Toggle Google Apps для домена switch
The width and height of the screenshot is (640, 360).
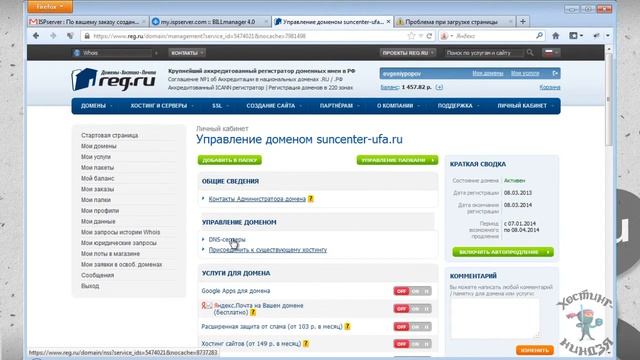tap(412, 291)
